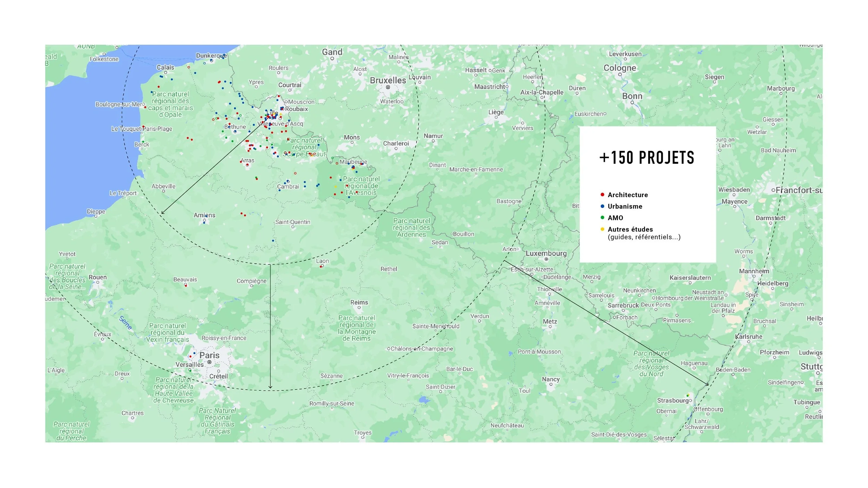
Task: Click the Bruxelles capital city marker
Action: (x=388, y=87)
